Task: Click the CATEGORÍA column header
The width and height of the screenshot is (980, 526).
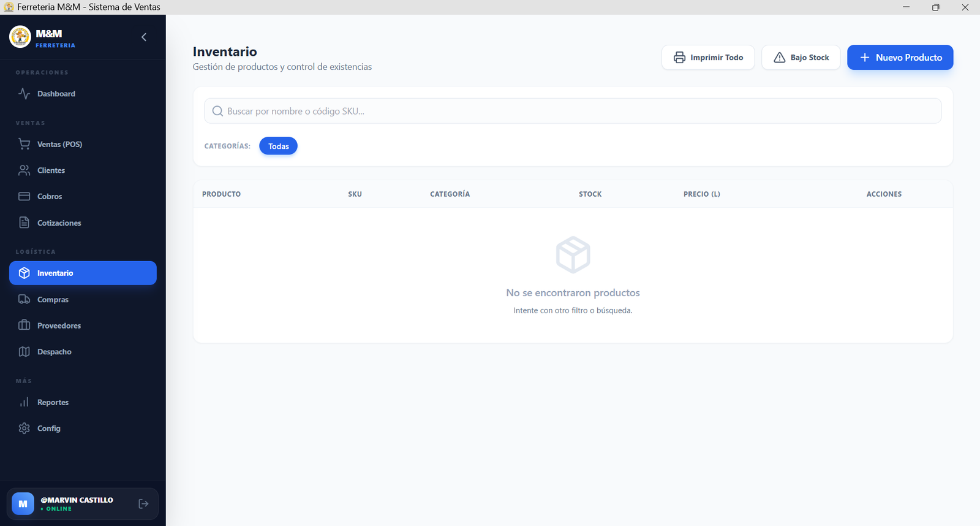Action: (450, 194)
